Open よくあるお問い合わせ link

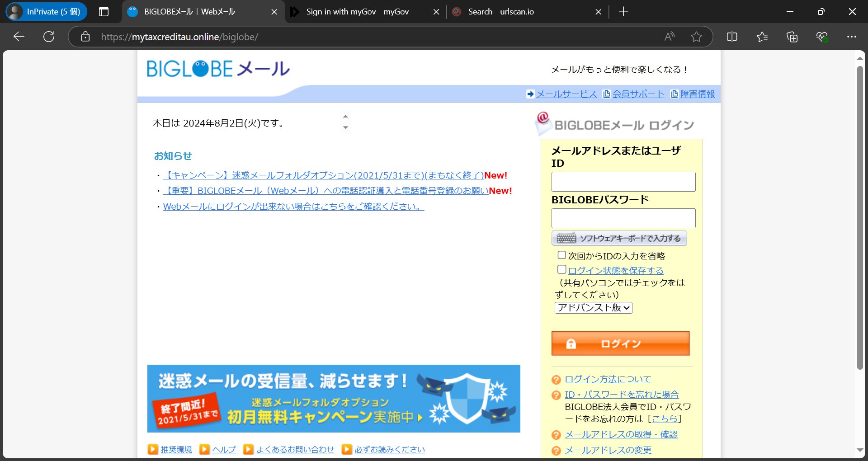click(295, 450)
